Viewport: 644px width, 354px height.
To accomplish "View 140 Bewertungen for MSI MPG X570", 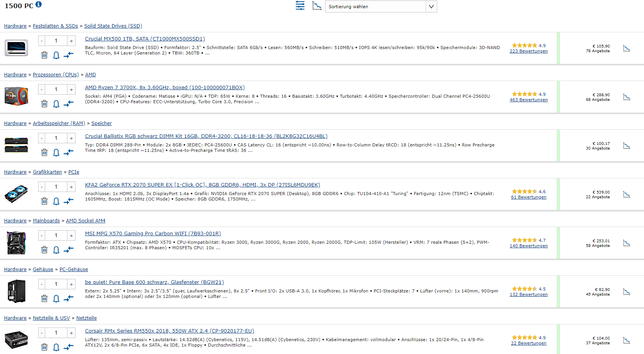I will [528, 246].
